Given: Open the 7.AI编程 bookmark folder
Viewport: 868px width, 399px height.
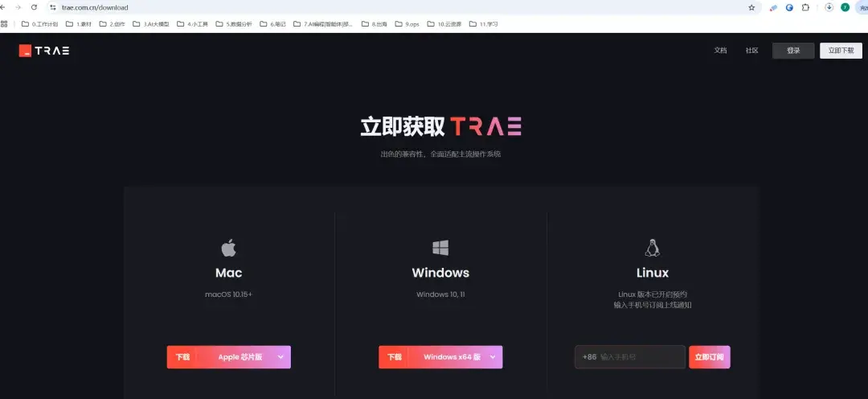Looking at the screenshot, I should tap(323, 24).
